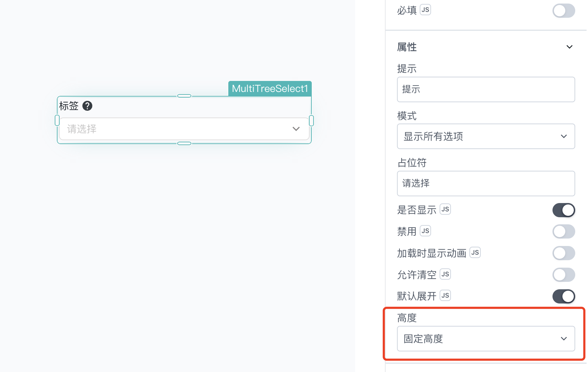Image resolution: width=588 pixels, height=372 pixels.
Task: Click the JS badge next to 禁用
Action: 425,231
